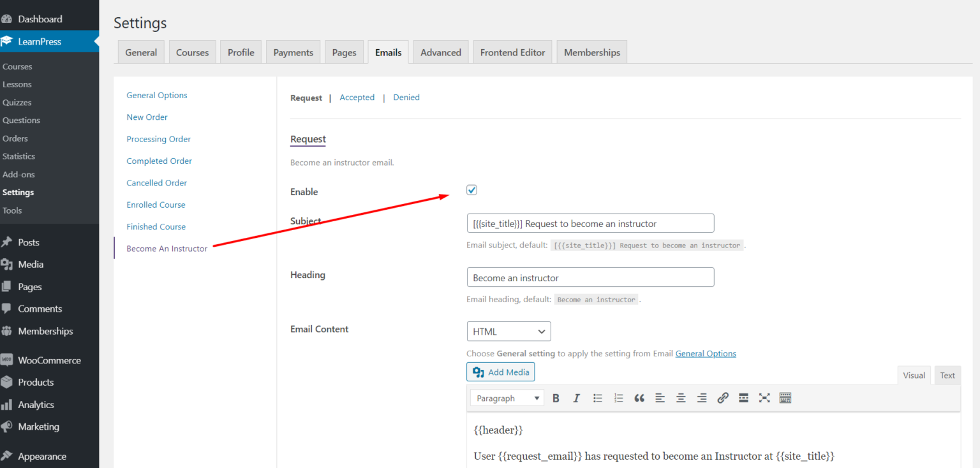
Task: Insert the Read More tag
Action: click(x=743, y=397)
